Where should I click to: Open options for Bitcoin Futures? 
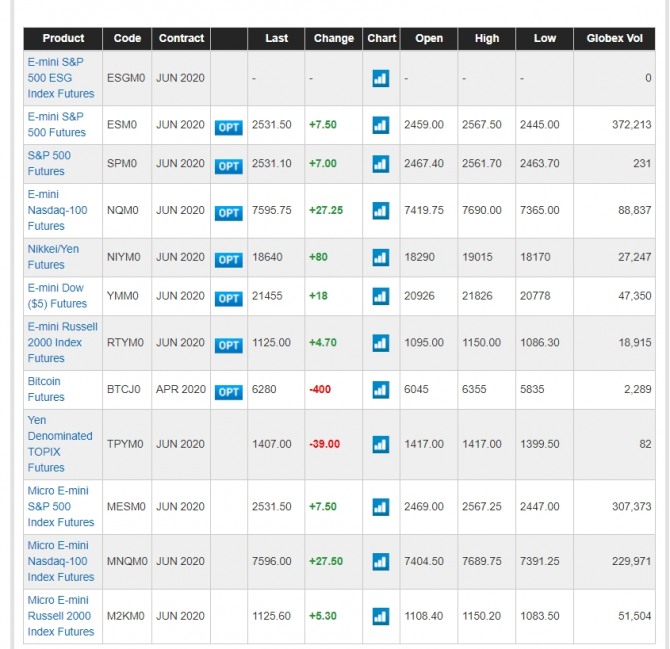click(x=229, y=392)
